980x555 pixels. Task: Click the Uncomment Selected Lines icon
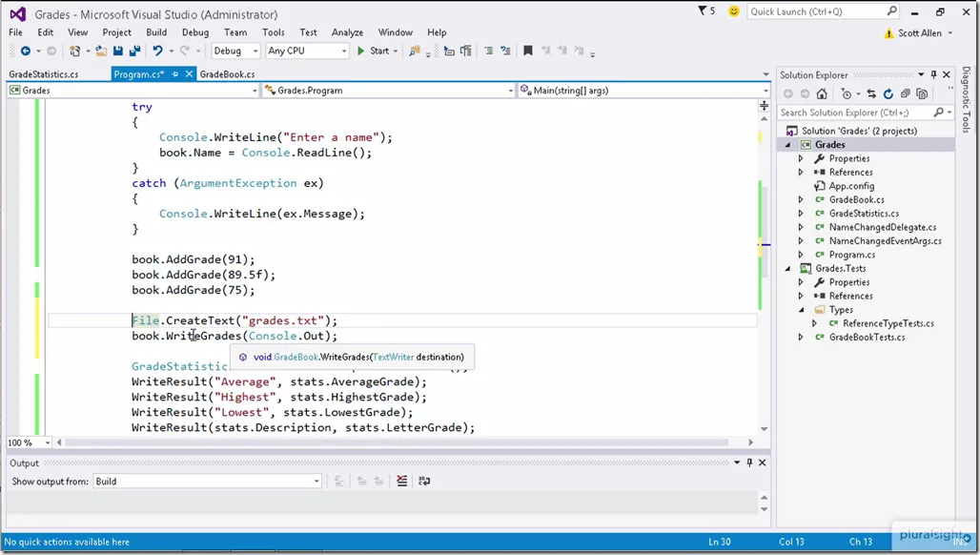[x=505, y=51]
